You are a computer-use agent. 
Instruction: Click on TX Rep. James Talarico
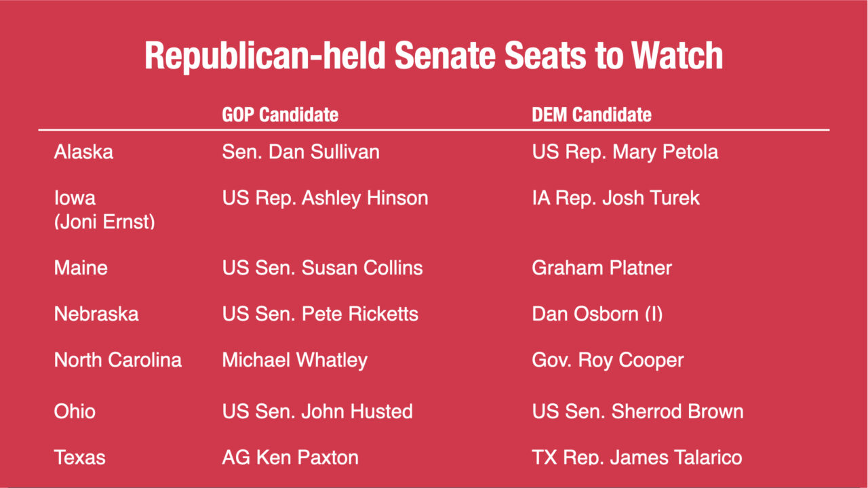coord(637,457)
